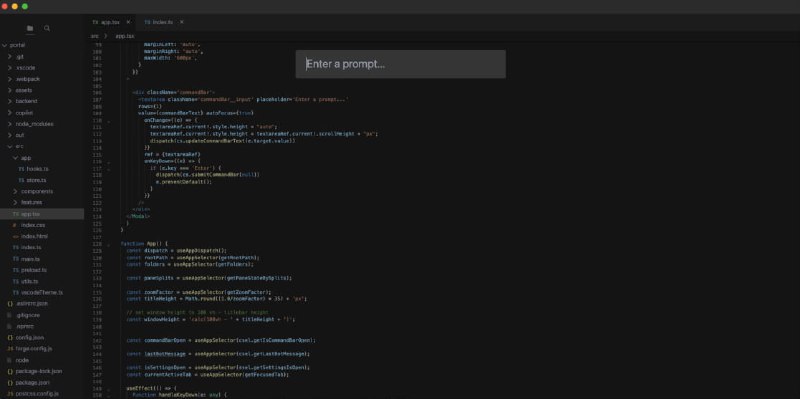This screenshot has height=399, width=800.
Task: Close the app.tsx editor tab
Action: (x=129, y=22)
